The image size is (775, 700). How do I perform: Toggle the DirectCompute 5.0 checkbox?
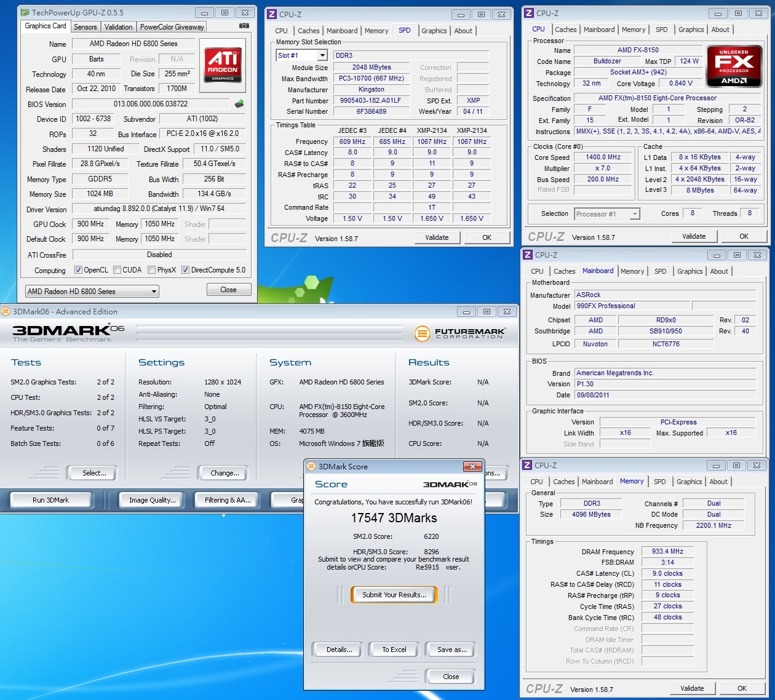tap(185, 269)
